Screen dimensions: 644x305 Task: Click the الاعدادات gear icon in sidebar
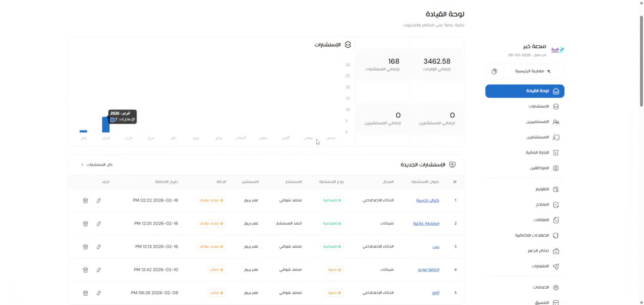[x=556, y=288]
